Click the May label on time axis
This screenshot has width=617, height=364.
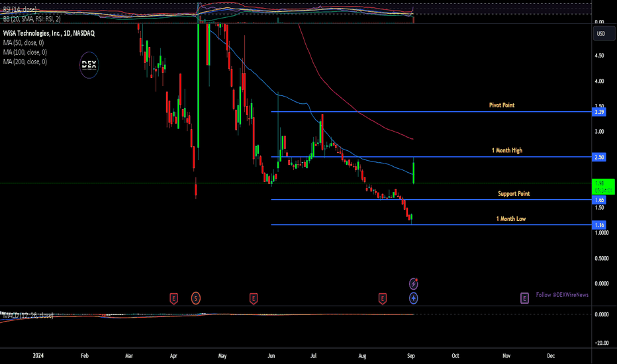tap(222, 356)
